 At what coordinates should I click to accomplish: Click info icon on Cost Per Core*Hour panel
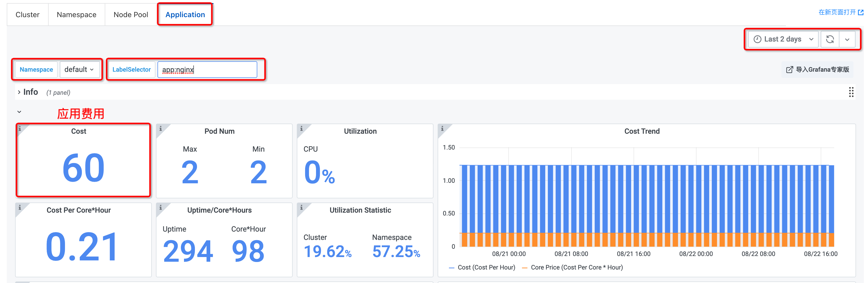tap(20, 208)
